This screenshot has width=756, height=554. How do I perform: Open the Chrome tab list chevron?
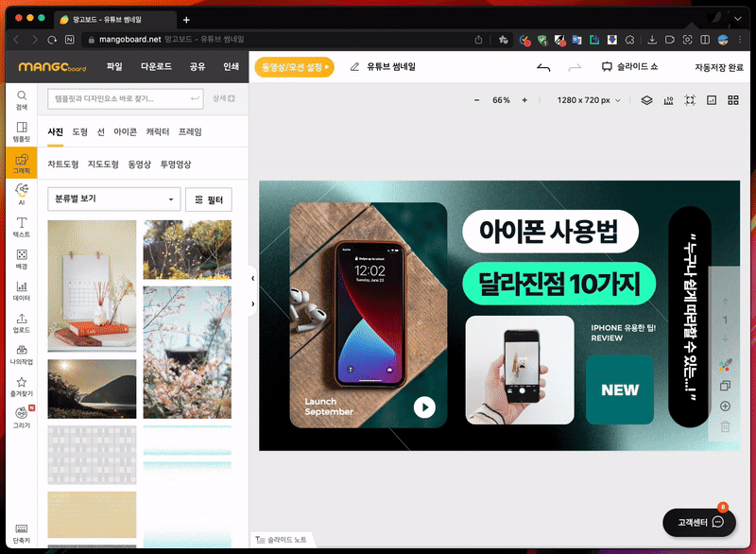[738, 19]
